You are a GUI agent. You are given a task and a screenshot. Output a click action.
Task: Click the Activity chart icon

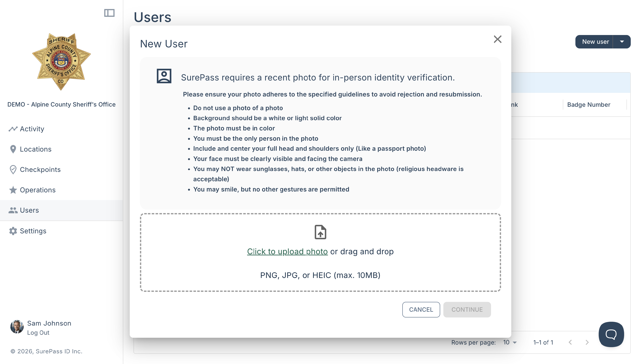click(13, 129)
